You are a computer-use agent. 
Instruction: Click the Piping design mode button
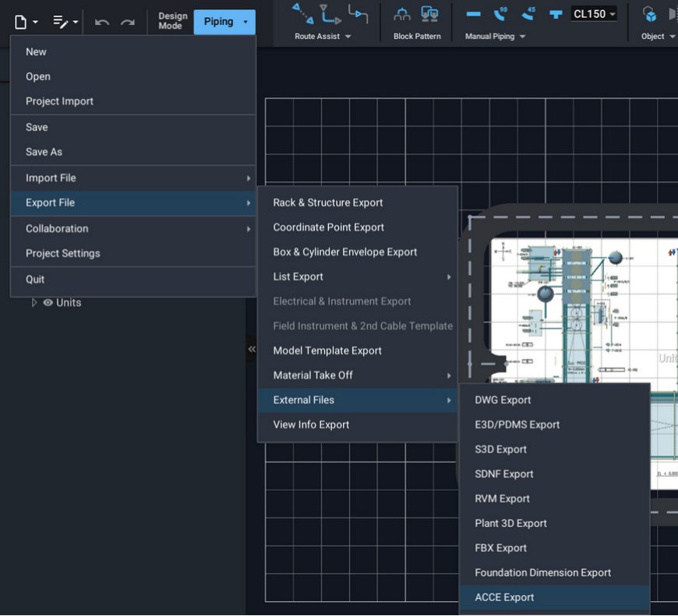coord(224,22)
